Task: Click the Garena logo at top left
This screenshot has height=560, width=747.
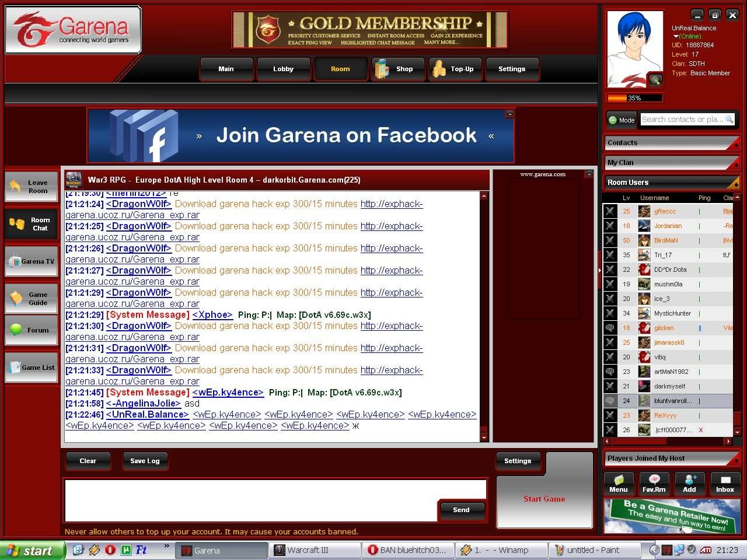Action: (x=73, y=30)
